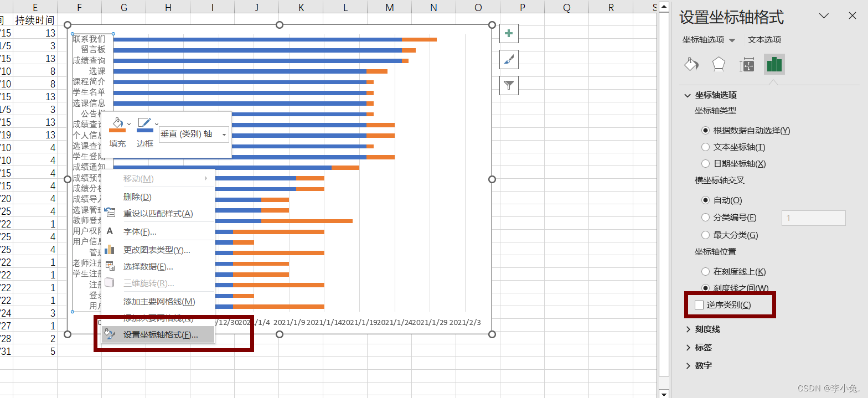
Task: Click the pane's bottom scroll-down arrow
Action: pyautogui.click(x=664, y=394)
